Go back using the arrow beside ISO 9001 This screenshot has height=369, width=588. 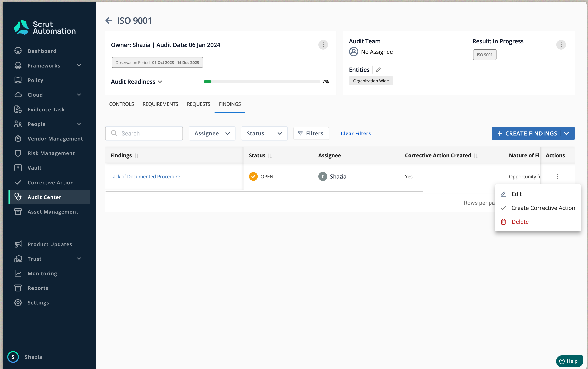coord(109,20)
